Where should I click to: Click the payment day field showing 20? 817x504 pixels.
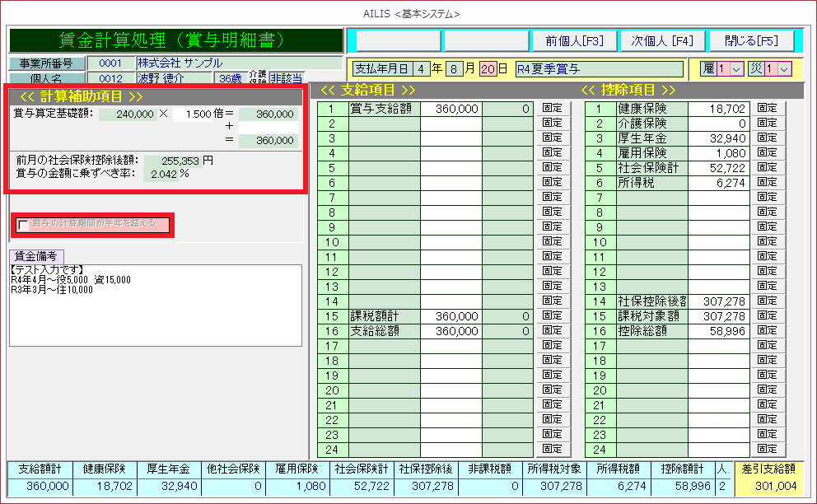pos(488,69)
